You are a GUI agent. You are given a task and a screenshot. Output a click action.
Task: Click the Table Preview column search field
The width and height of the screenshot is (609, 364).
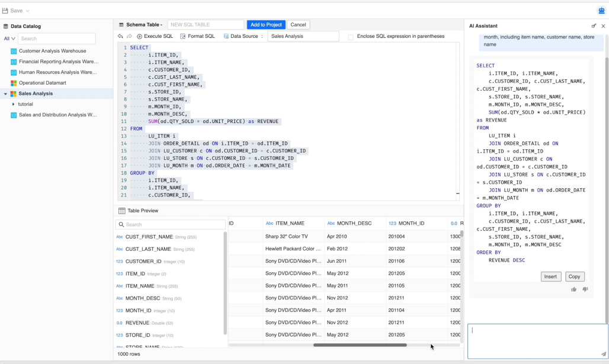tap(171, 224)
